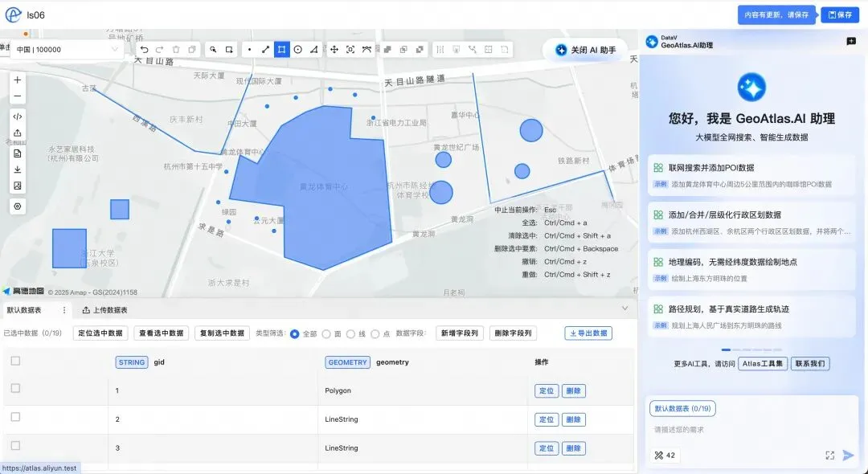Image resolution: width=868 pixels, height=474 pixels.
Task: Open the 联网搜索并添加POI数据 card
Action: pyautogui.click(x=751, y=175)
